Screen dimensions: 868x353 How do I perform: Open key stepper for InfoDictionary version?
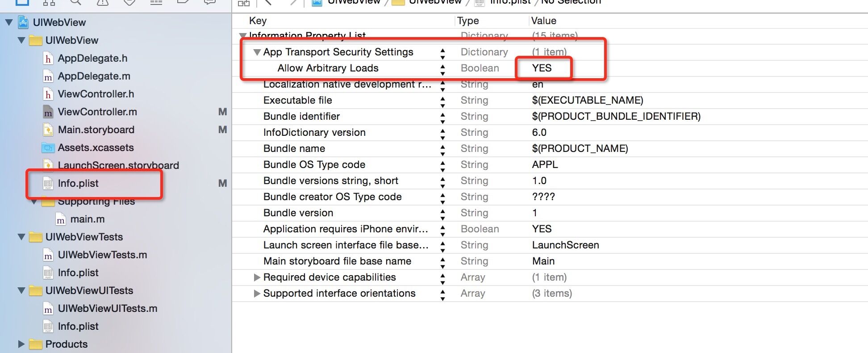click(x=442, y=134)
